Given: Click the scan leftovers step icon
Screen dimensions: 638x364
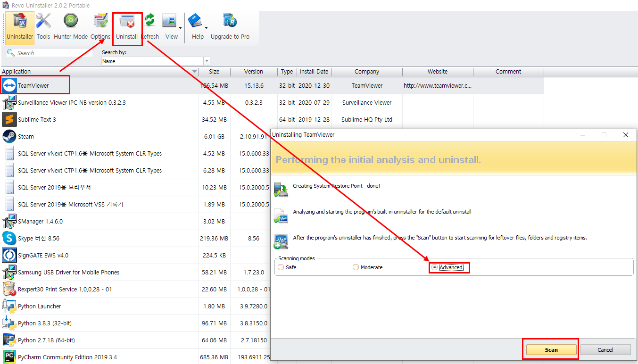Looking at the screenshot, I should (x=281, y=242).
